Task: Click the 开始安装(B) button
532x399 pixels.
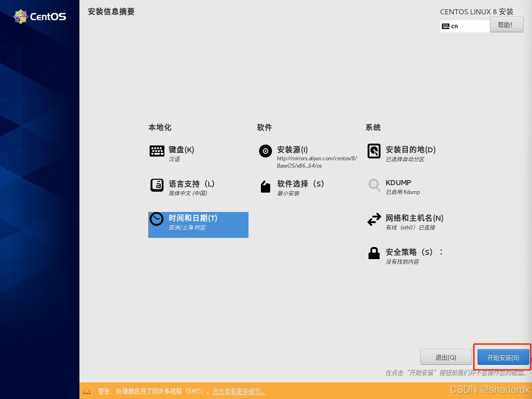Action: [503, 357]
